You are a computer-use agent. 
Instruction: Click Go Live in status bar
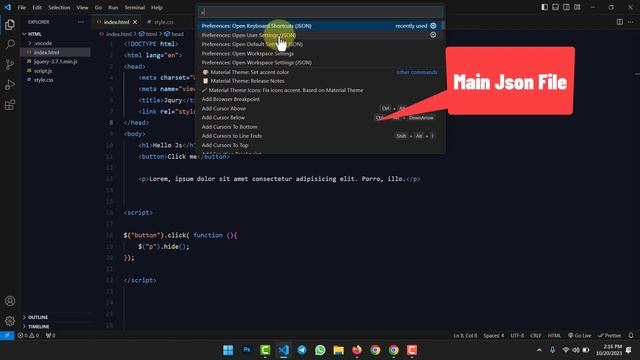(x=580, y=336)
